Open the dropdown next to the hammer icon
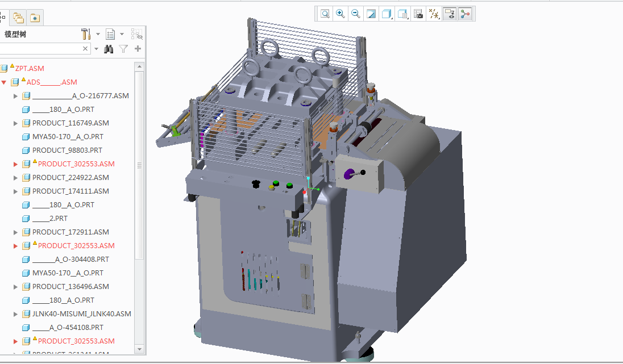Image resolution: width=623 pixels, height=364 pixels. tap(98, 34)
